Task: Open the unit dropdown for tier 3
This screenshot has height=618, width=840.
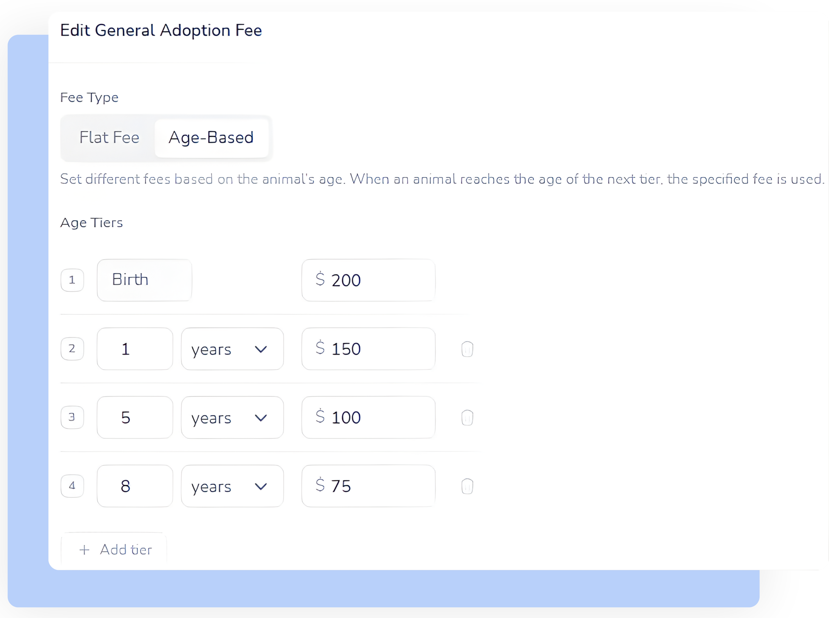Action: click(232, 418)
